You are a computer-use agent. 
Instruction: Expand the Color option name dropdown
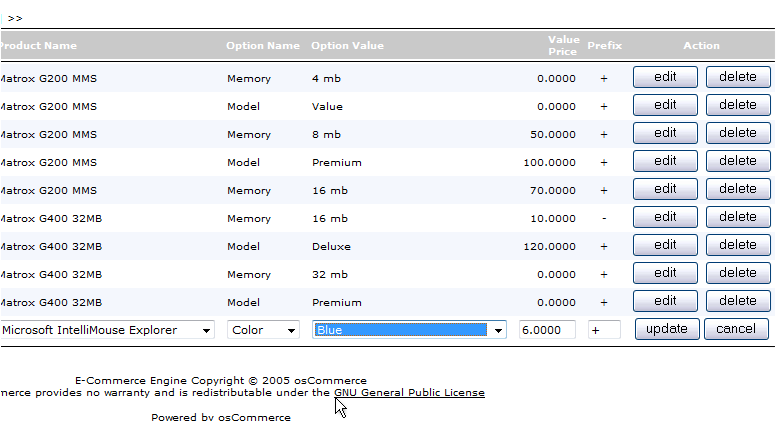(x=263, y=330)
